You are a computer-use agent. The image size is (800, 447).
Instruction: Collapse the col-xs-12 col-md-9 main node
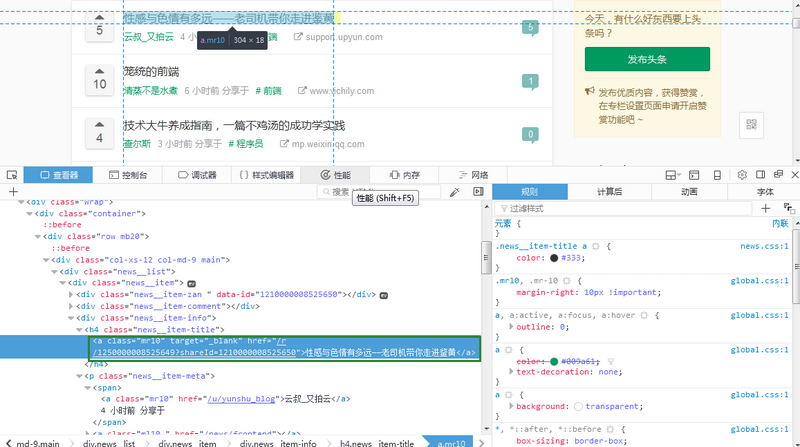[x=46, y=260]
